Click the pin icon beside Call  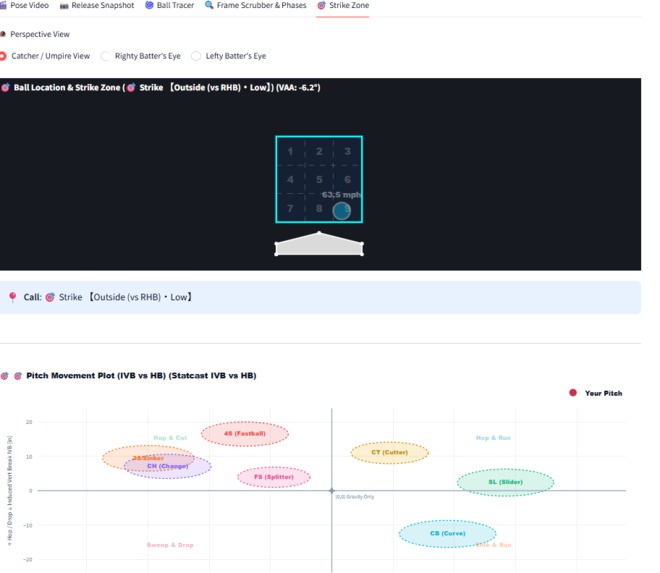point(13,297)
